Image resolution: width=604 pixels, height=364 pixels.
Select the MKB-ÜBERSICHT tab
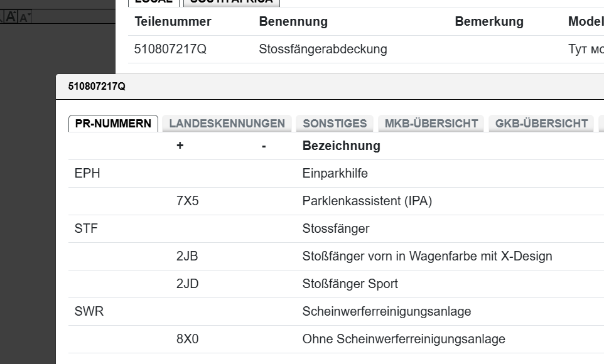point(431,124)
